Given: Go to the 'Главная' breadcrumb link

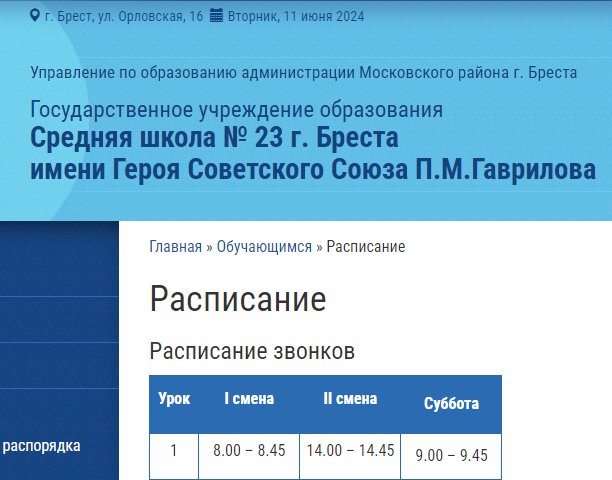Looking at the screenshot, I should coord(176,247).
